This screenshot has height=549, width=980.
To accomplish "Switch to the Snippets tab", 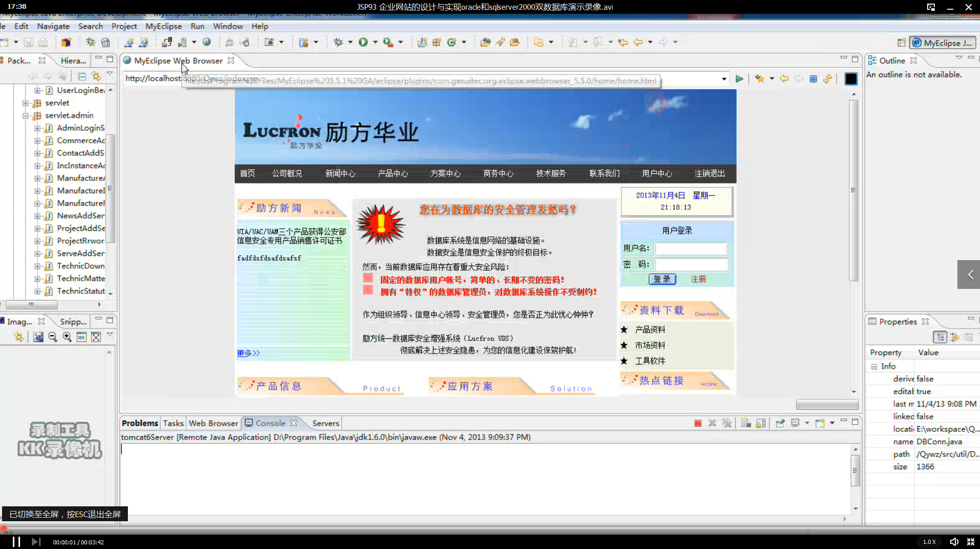I will tap(73, 322).
